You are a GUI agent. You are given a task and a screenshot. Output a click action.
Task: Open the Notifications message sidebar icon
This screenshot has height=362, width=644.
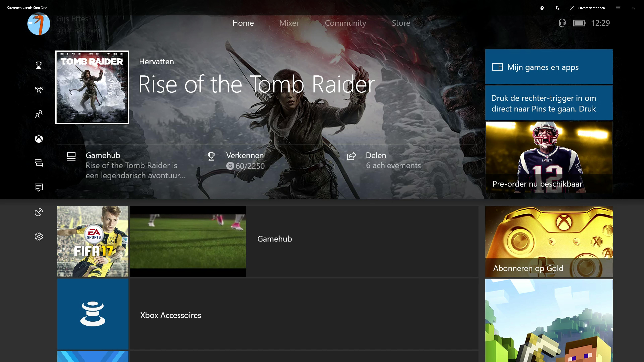[x=39, y=187]
